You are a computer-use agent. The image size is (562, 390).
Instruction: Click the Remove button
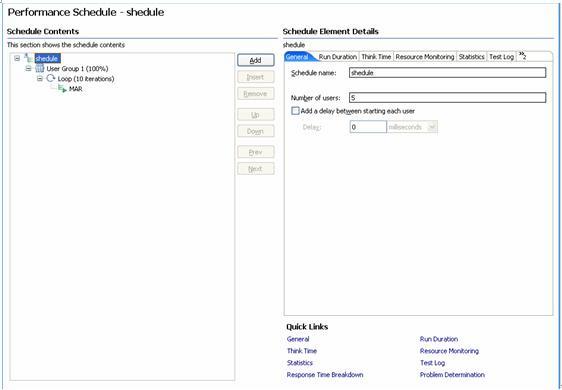click(256, 94)
